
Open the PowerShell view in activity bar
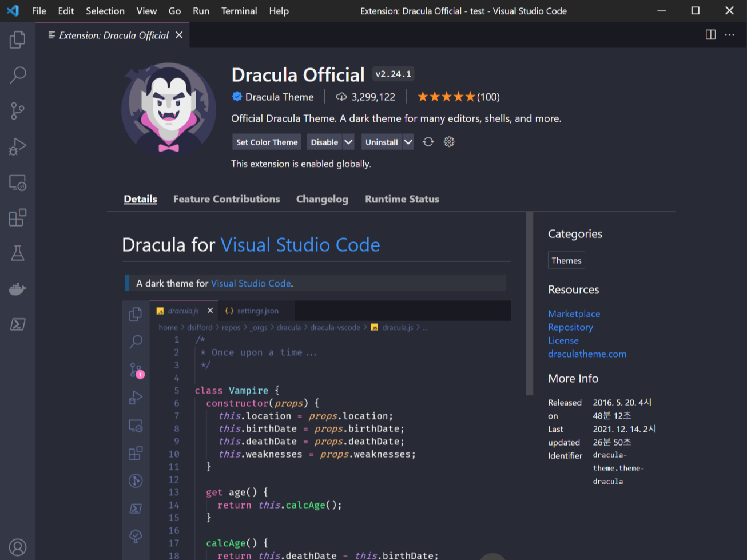pos(18,324)
